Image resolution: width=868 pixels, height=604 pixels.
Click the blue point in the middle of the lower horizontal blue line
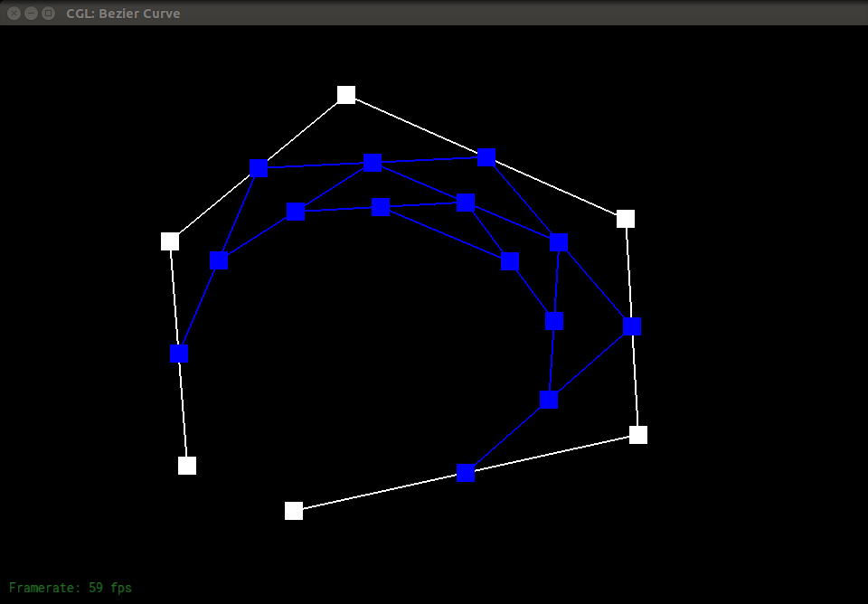(x=381, y=207)
